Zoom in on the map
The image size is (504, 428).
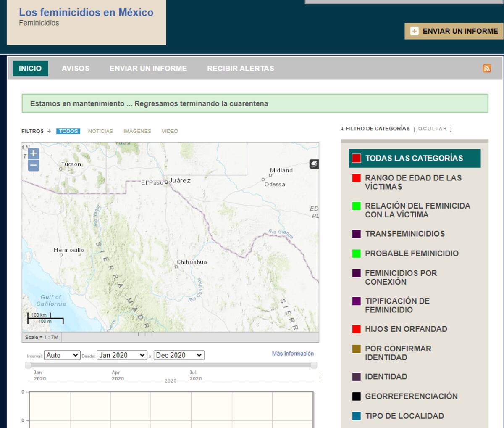pos(34,153)
